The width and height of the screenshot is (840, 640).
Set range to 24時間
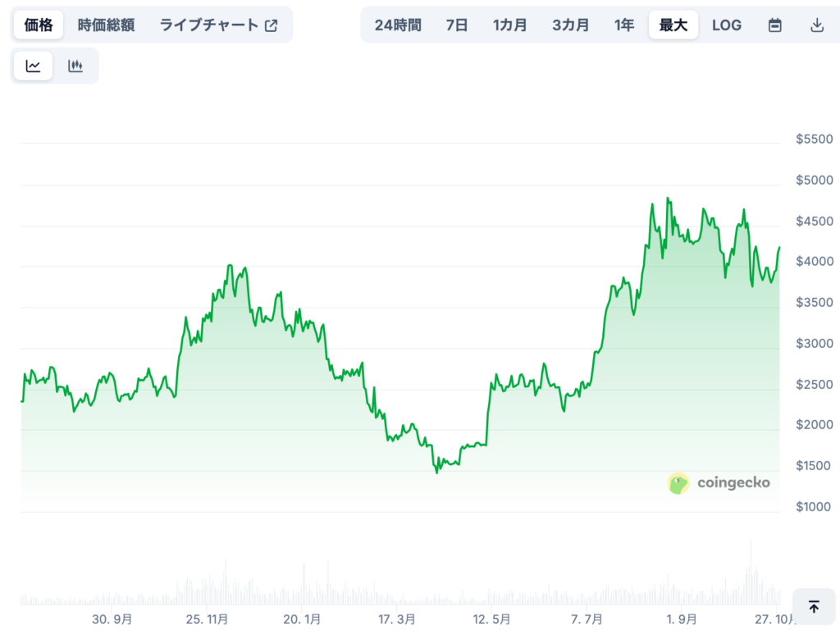pyautogui.click(x=398, y=25)
